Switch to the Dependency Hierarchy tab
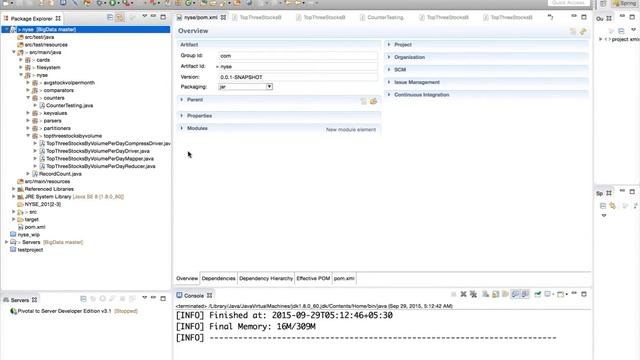Viewport: 640px width, 360px height. (266, 278)
